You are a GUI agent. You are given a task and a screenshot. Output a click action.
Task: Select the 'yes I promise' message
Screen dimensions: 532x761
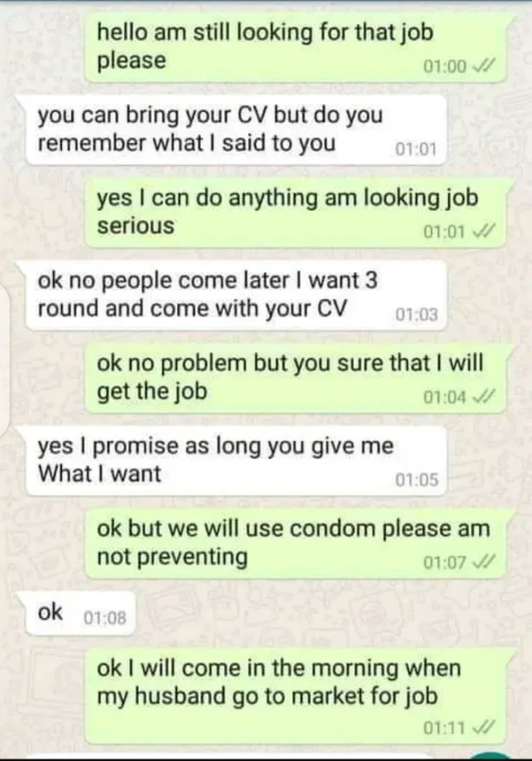click(236, 460)
